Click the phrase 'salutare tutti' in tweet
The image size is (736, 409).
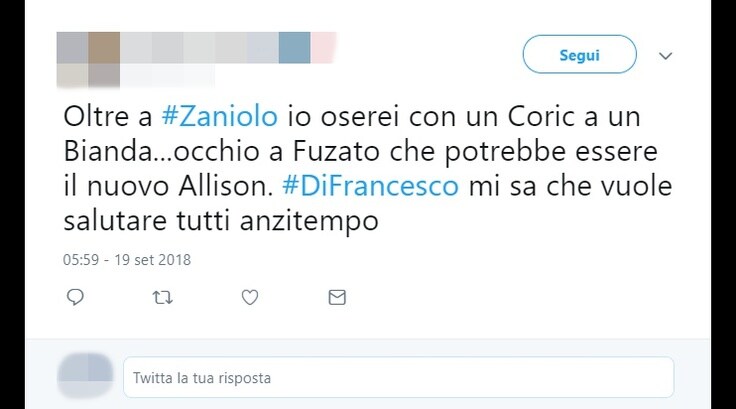(148, 221)
